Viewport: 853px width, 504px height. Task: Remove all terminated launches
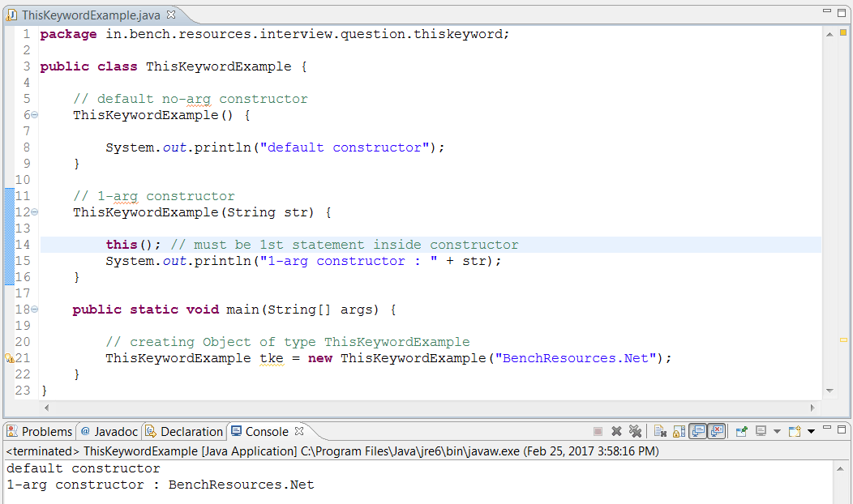point(636,430)
